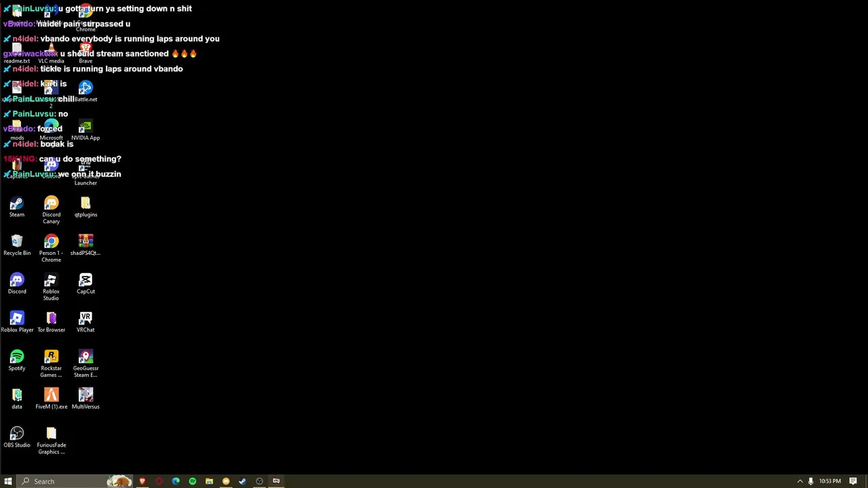Image resolution: width=868 pixels, height=488 pixels.
Task: Switch to Discord Canary on the taskbar
Action: (226, 481)
